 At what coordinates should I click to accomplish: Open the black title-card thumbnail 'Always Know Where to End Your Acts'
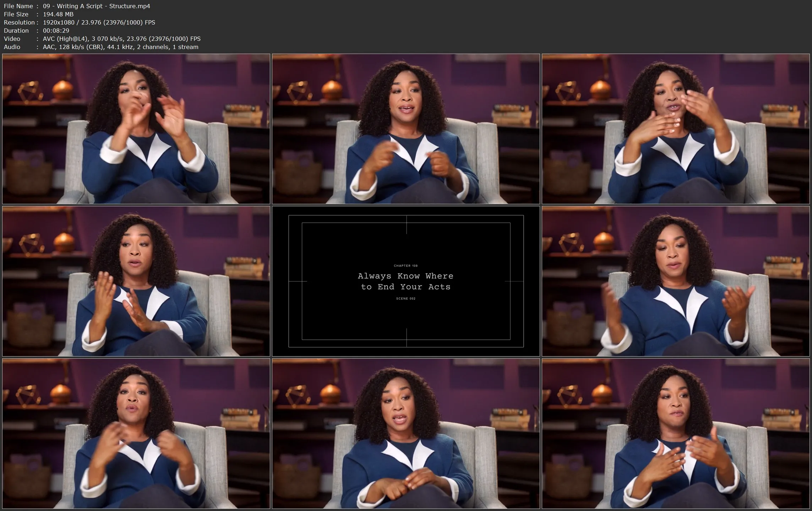(406, 281)
